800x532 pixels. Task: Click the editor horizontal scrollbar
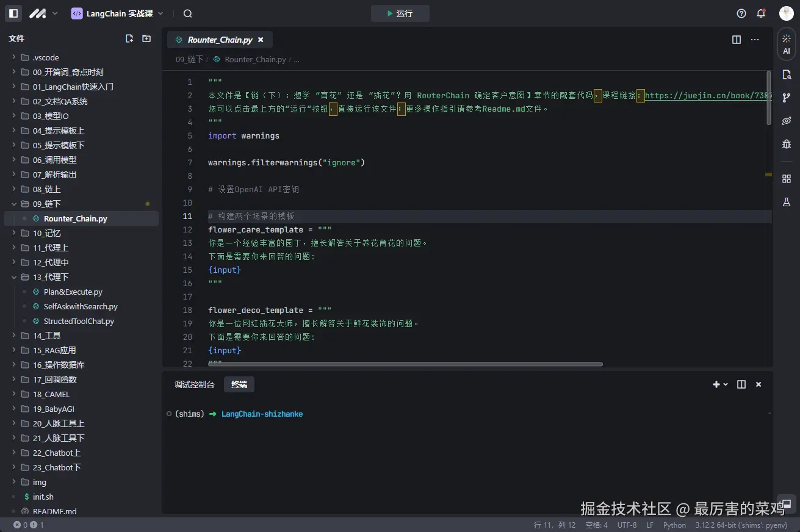405,364
